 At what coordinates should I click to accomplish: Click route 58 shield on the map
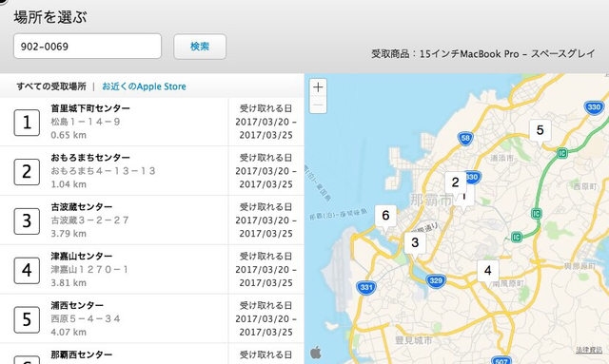tap(465, 139)
